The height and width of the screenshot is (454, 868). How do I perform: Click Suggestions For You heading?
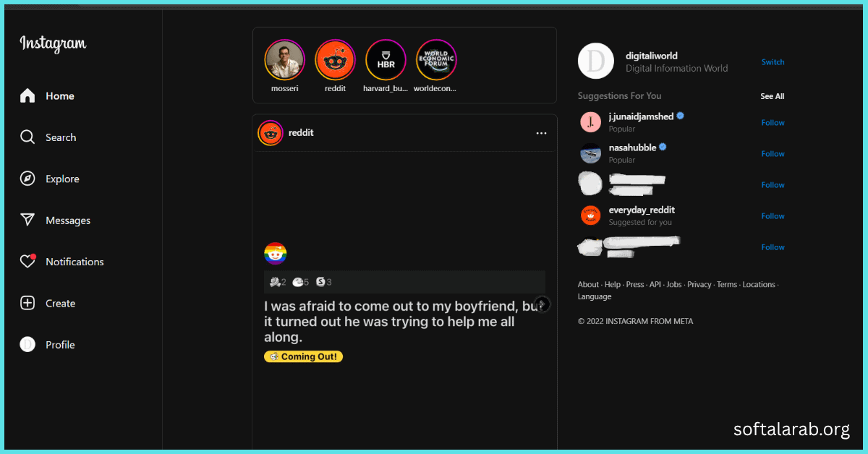(x=619, y=95)
